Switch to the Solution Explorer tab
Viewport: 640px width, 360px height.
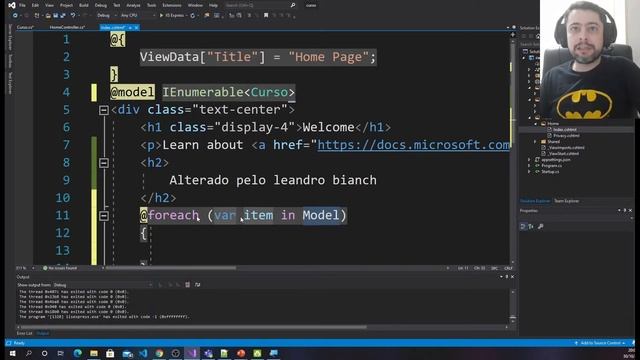pos(535,201)
